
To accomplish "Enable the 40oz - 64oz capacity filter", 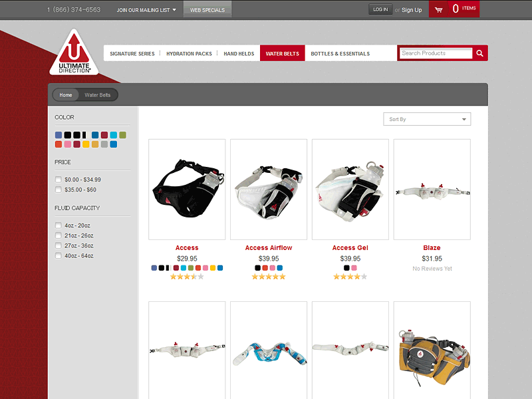I will click(59, 256).
